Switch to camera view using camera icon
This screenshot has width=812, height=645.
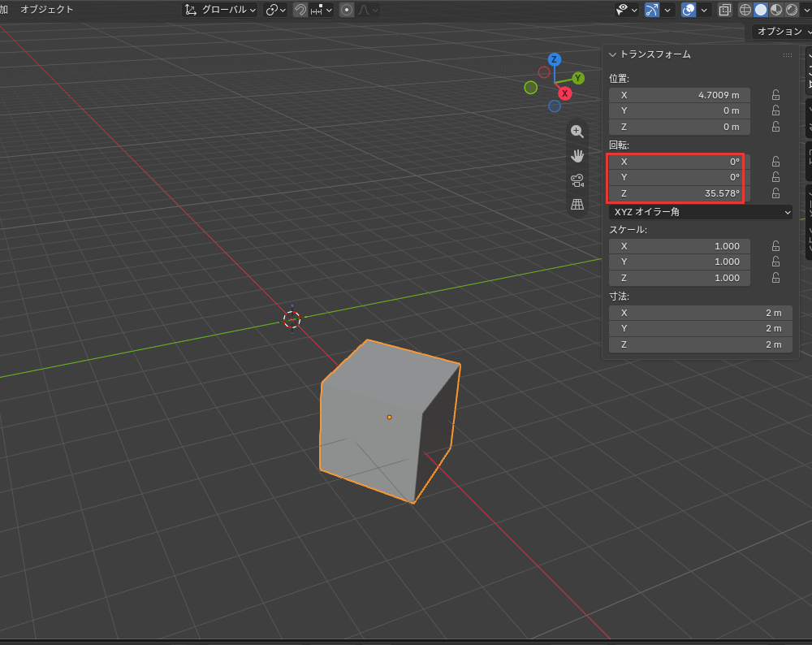coord(577,180)
